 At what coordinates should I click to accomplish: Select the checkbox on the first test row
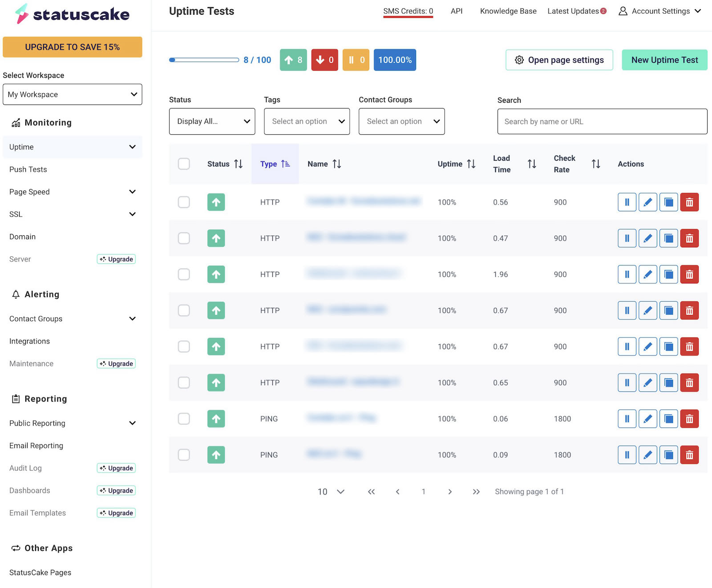pos(184,202)
